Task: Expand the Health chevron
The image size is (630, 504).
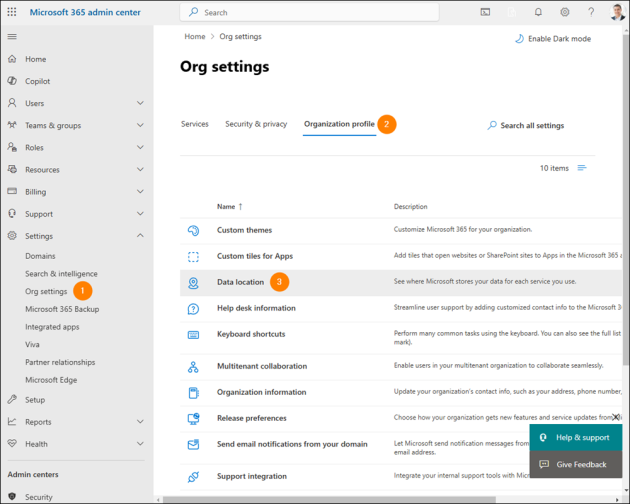Action: pos(140,443)
